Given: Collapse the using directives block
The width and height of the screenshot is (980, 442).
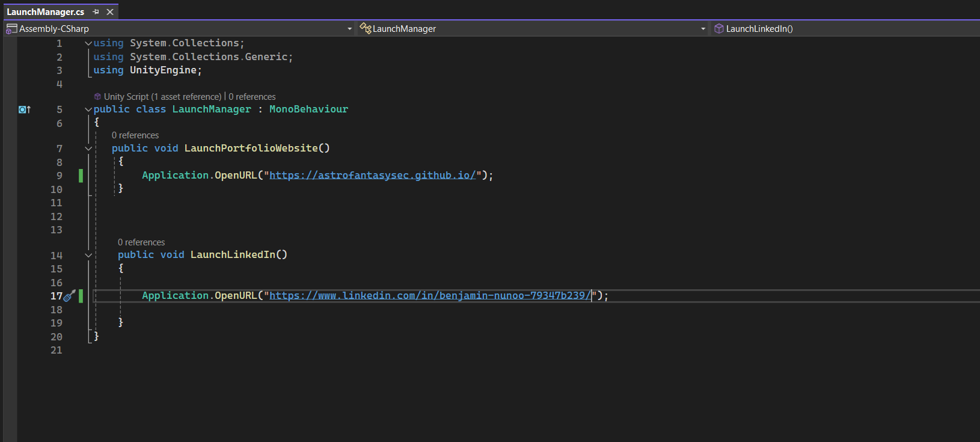Looking at the screenshot, I should coord(88,43).
